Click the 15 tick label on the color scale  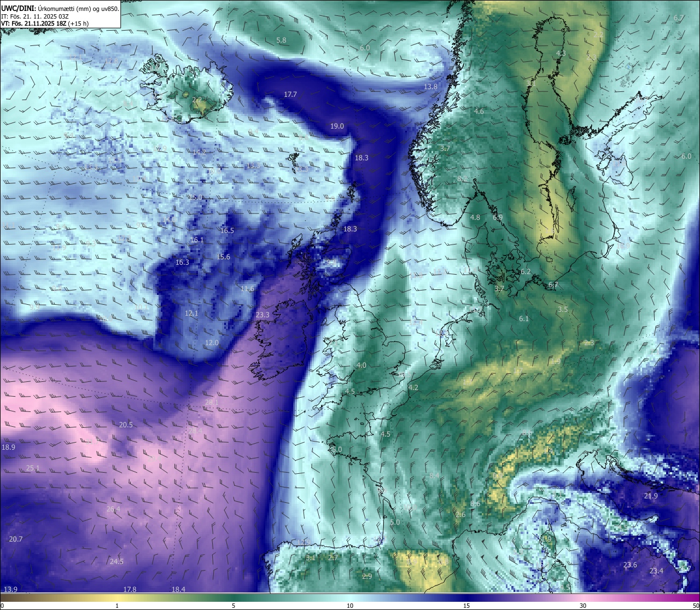click(x=466, y=606)
